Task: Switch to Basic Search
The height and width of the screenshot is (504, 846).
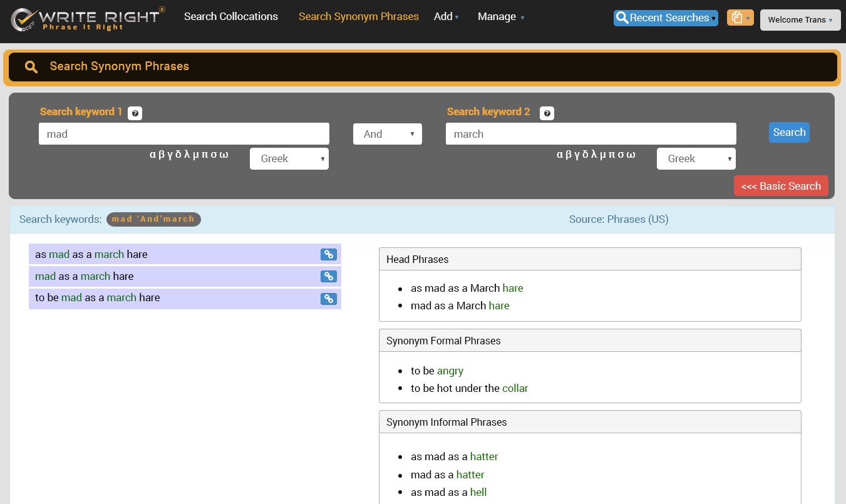Action: pyautogui.click(x=780, y=186)
